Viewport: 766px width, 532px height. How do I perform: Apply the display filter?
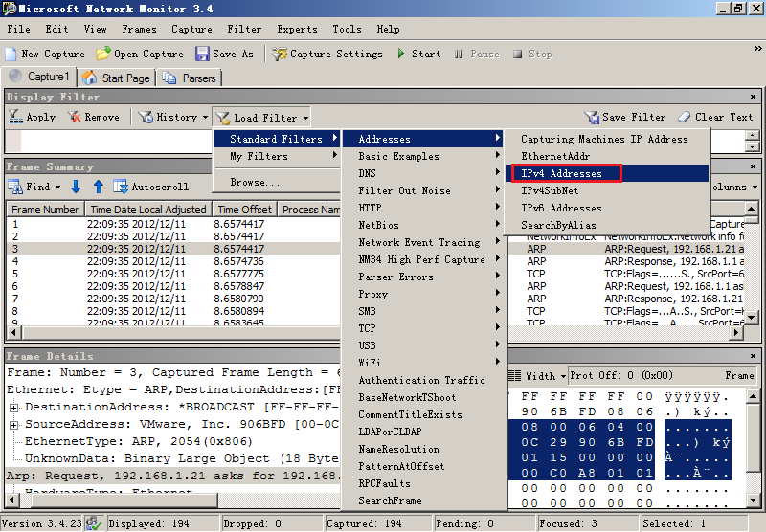click(x=33, y=117)
